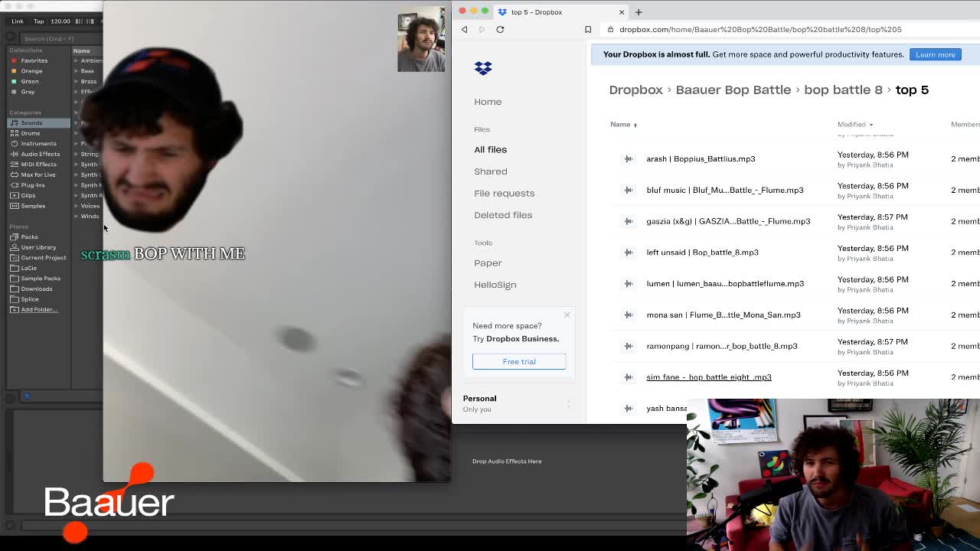Viewport: 980px width, 551px height.
Task: Dismiss the 'Need more space?' promo
Action: tap(567, 315)
